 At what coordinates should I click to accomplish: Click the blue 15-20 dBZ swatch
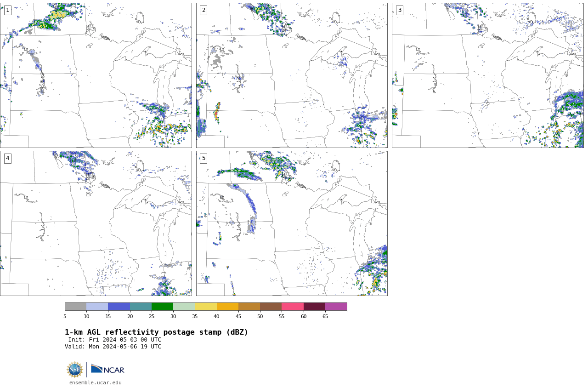tap(119, 307)
